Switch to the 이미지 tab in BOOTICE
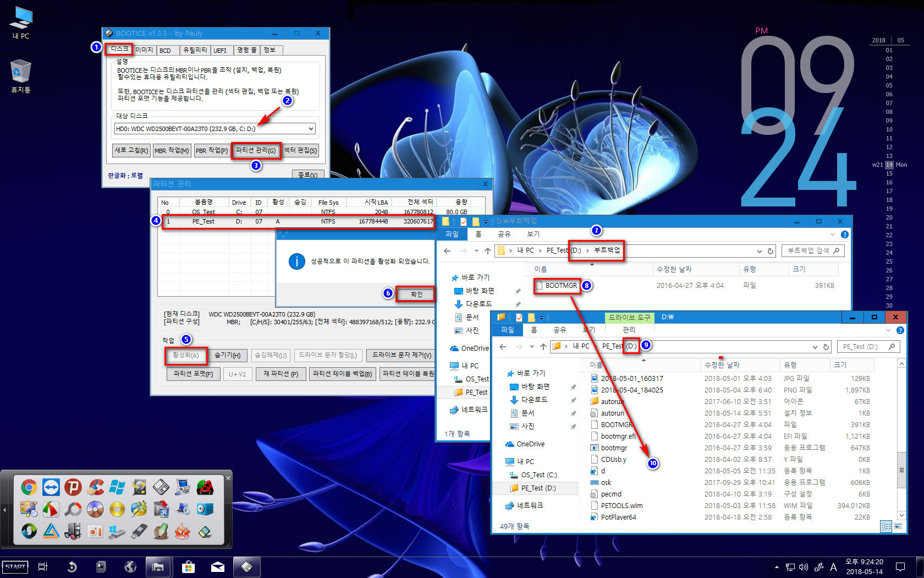The height and width of the screenshot is (578, 924). tap(144, 50)
